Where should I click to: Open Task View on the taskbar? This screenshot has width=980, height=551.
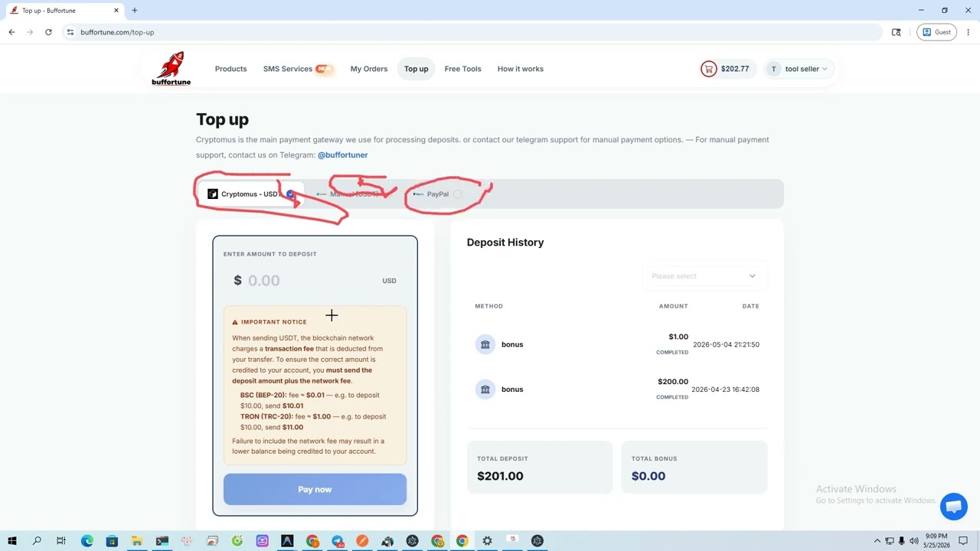tap(61, 541)
